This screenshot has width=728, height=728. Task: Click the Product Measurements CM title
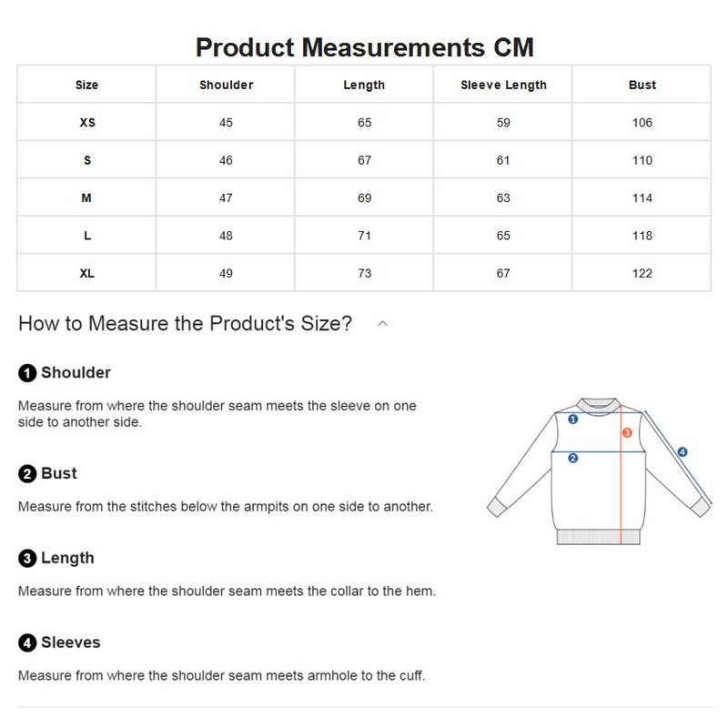click(364, 46)
